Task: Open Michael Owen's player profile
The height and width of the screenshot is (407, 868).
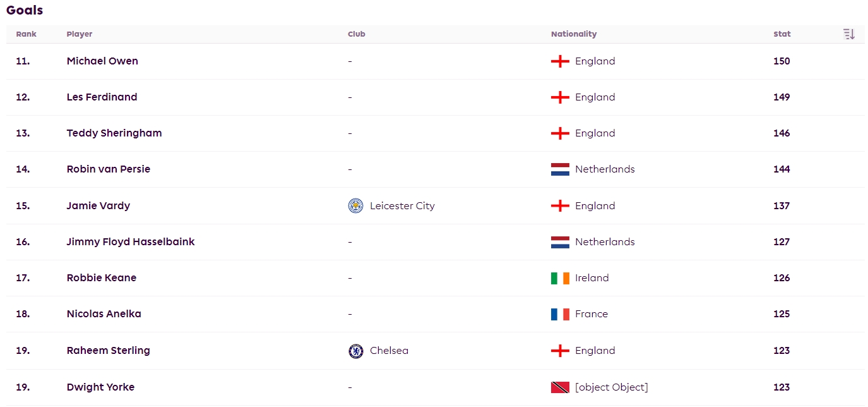Action: coord(102,61)
